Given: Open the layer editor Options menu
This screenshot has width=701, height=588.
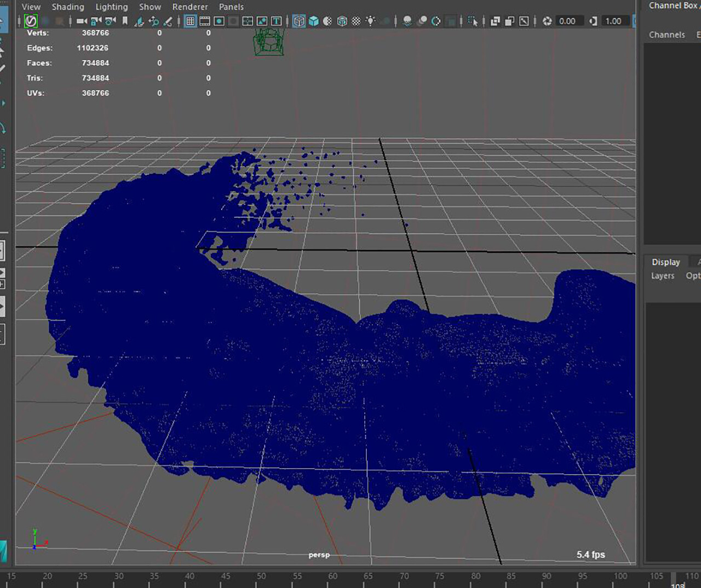Looking at the screenshot, I should [x=693, y=275].
